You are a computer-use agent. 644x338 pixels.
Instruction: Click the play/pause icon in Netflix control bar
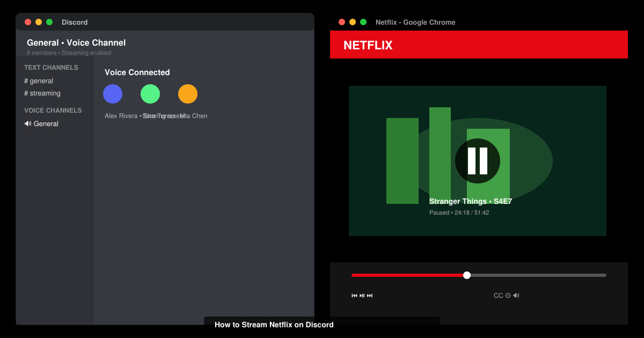(x=362, y=296)
